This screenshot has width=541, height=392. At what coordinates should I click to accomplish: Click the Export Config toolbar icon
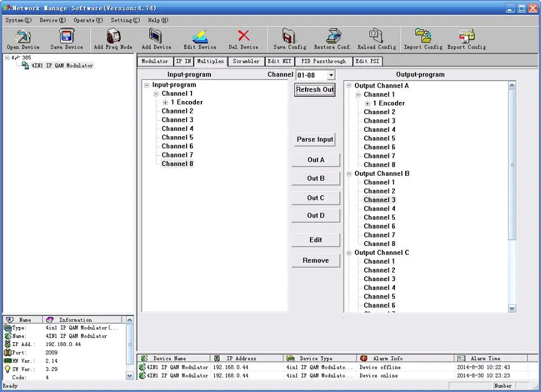pos(466,37)
